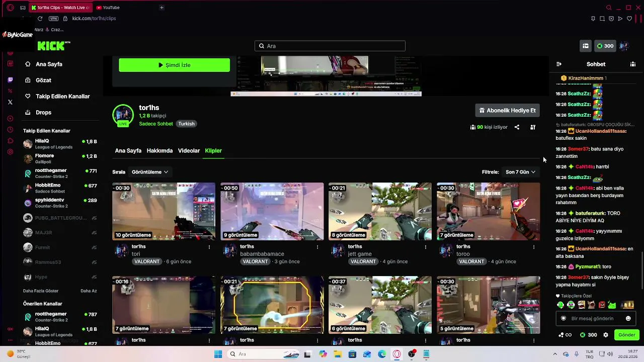Click the share icon under the channel header

coord(517,127)
